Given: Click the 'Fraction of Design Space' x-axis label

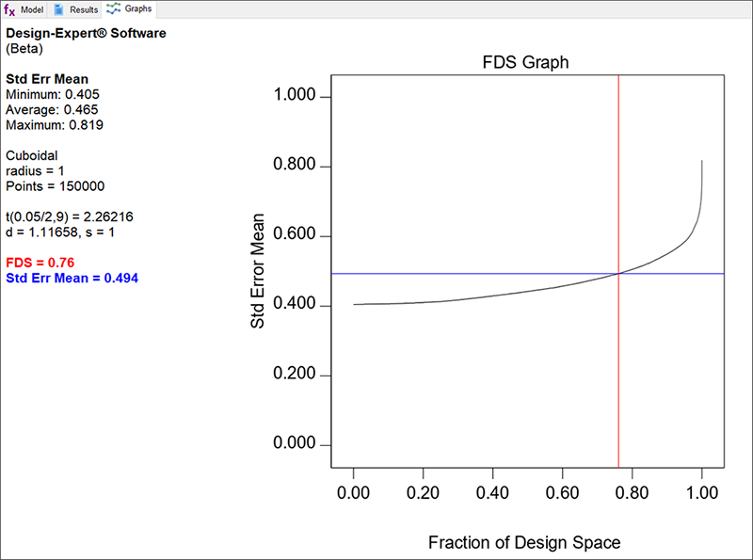Looking at the screenshot, I should (524, 543).
